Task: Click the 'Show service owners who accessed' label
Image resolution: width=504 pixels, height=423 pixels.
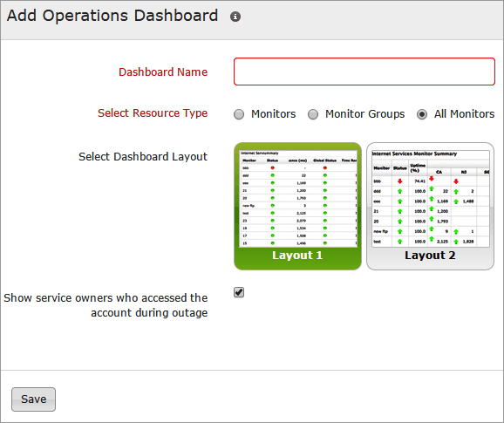Action: (x=106, y=305)
